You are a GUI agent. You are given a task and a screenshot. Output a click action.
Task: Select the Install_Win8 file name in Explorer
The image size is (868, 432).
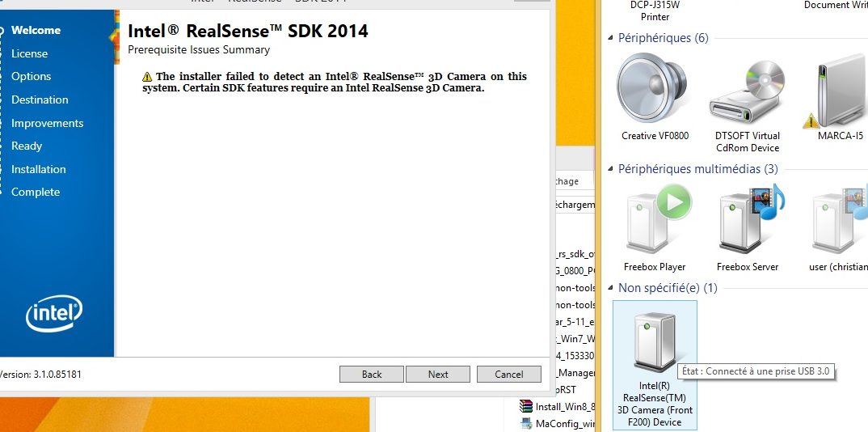[565, 407]
